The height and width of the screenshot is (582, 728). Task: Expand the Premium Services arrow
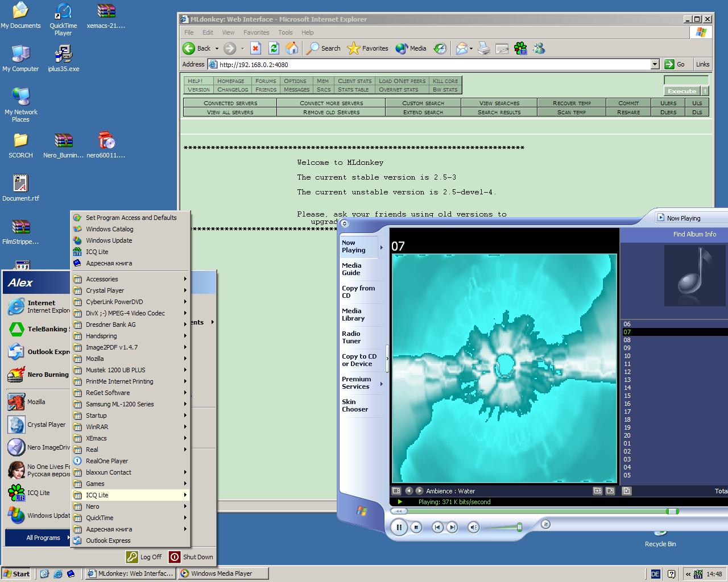coord(381,384)
